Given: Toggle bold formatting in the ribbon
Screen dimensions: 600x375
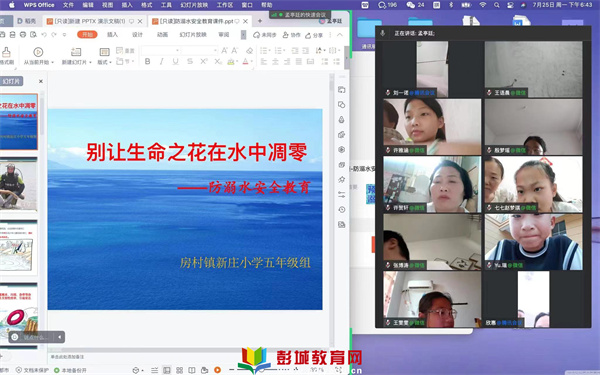Looking at the screenshot, I should click(x=147, y=62).
